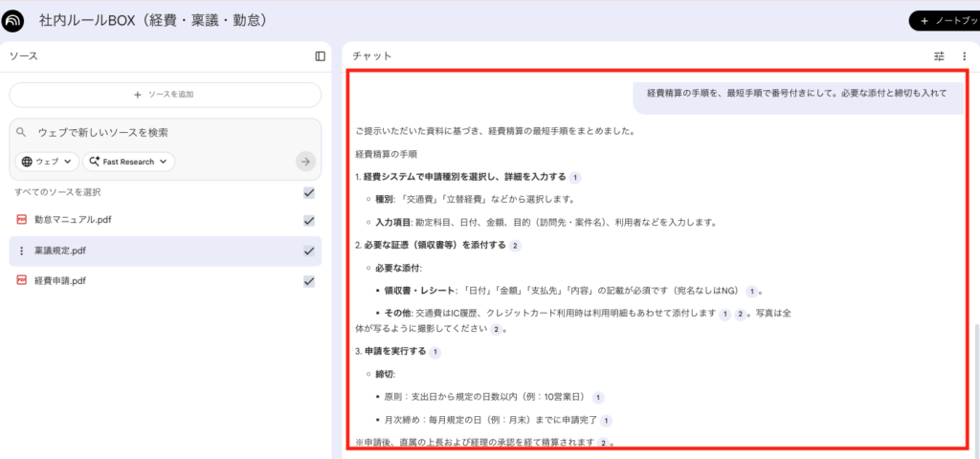This screenshot has height=459, width=980.
Task: Uncheck the 稟議規定.pdf source checkbox
Action: pyautogui.click(x=308, y=251)
